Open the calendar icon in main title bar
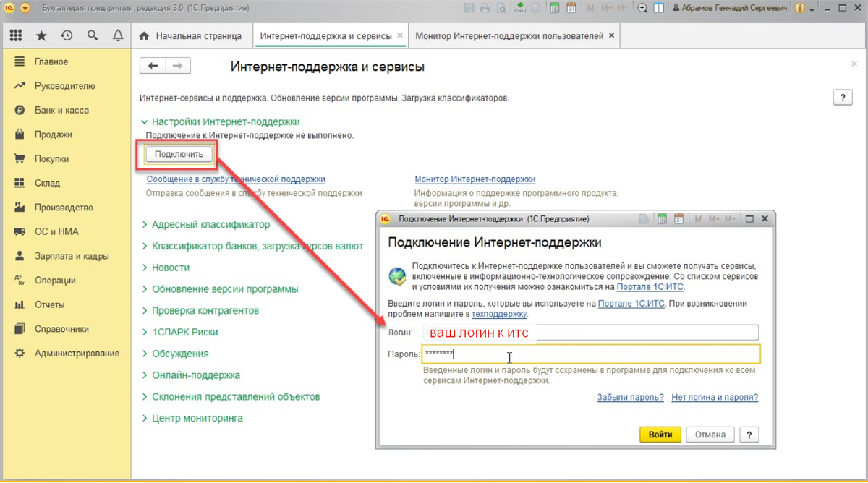Image resolution: width=868 pixels, height=483 pixels. pos(571,8)
